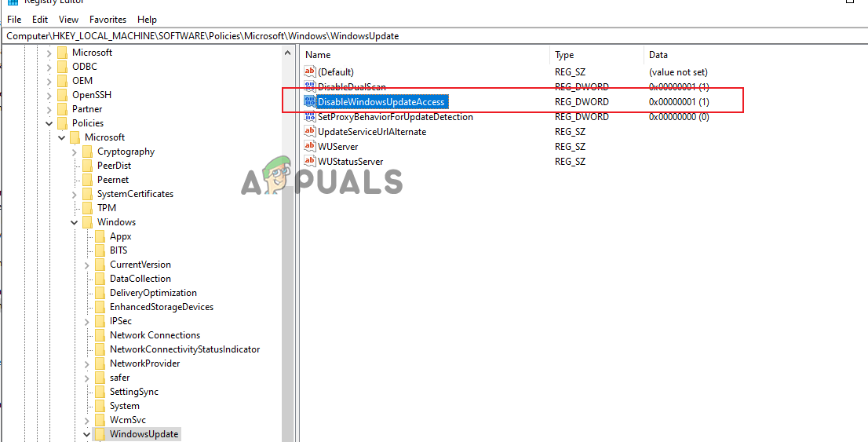
Task: Expand the OEM key
Action: (49, 82)
